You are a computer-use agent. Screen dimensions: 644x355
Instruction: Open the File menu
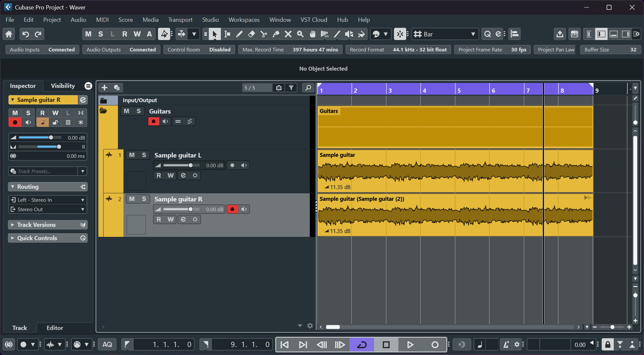[x=10, y=20]
